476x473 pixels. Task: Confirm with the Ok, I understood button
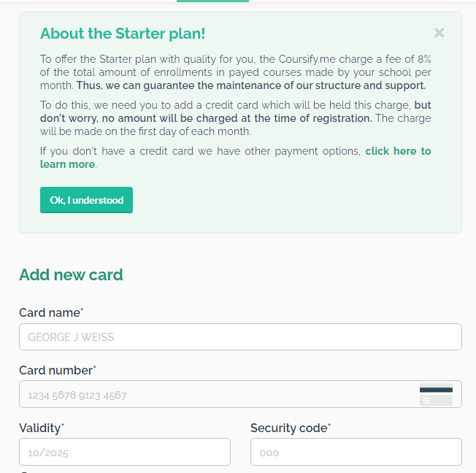point(87,200)
